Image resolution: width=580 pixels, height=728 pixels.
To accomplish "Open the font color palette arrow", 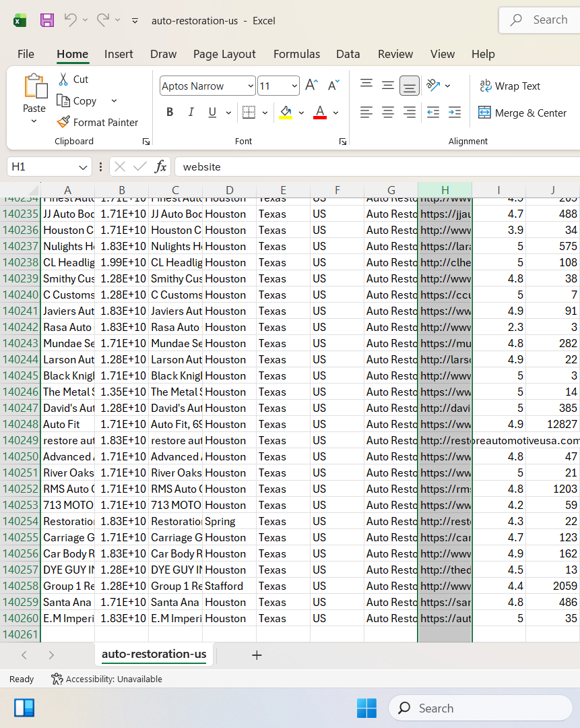I will 336,113.
